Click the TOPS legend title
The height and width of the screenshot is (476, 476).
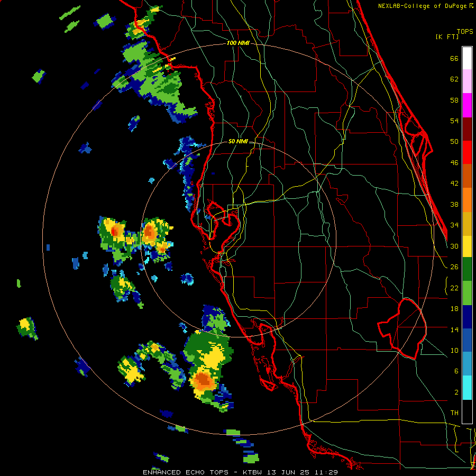(465, 31)
